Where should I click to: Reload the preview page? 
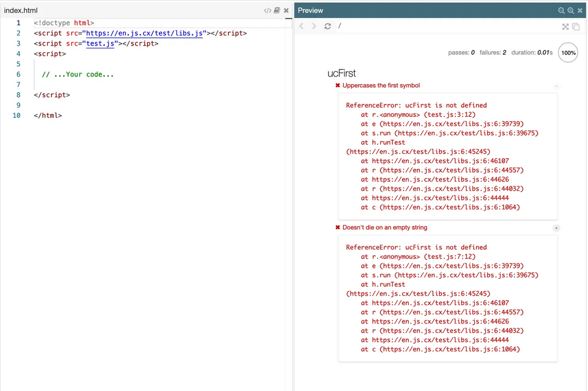click(x=328, y=26)
